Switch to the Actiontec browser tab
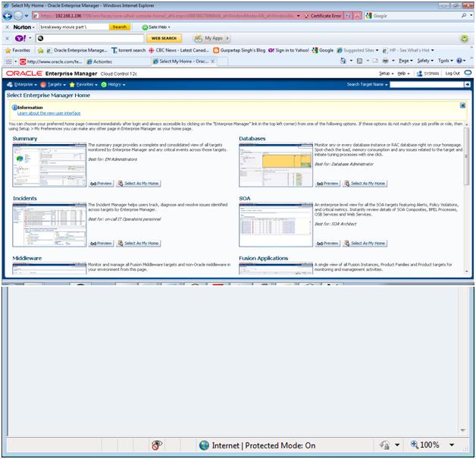Image resolution: width=476 pixels, height=459 pixels. [x=100, y=61]
